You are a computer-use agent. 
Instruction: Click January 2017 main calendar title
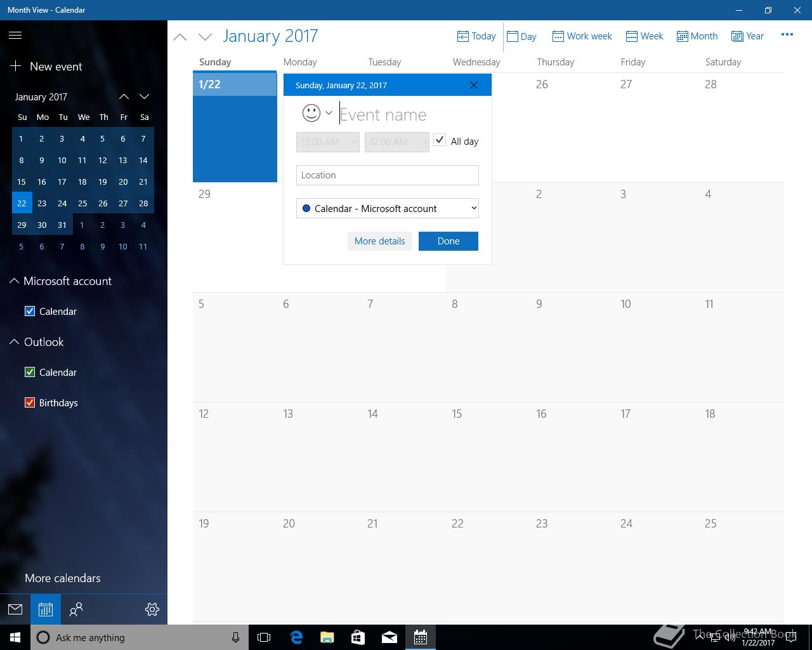tap(270, 36)
